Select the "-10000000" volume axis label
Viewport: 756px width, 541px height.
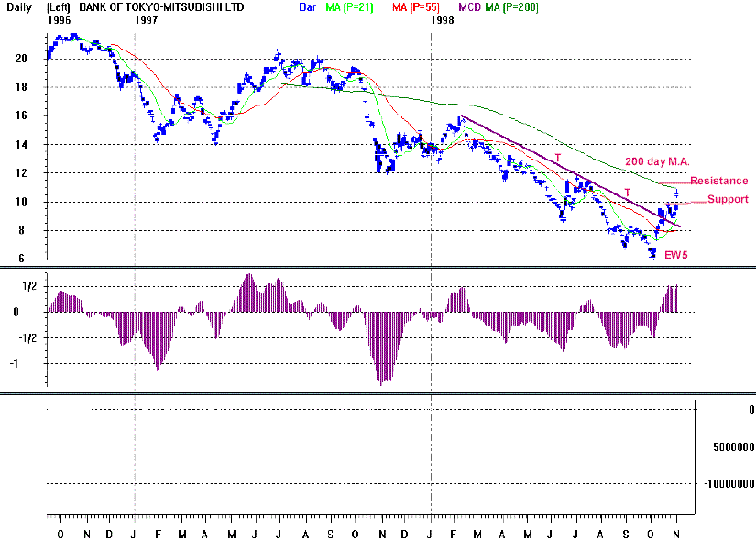729,483
